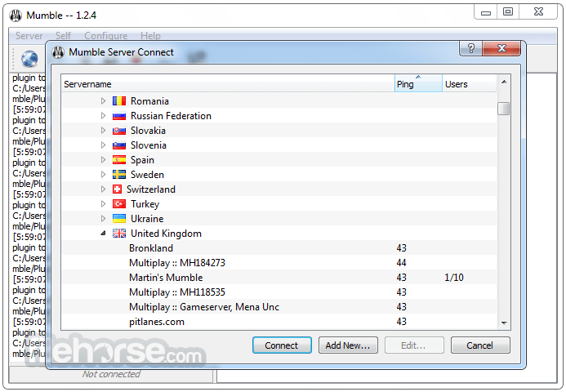Click the ping value 44 for MH184273
This screenshot has width=566, height=392.
(x=401, y=263)
